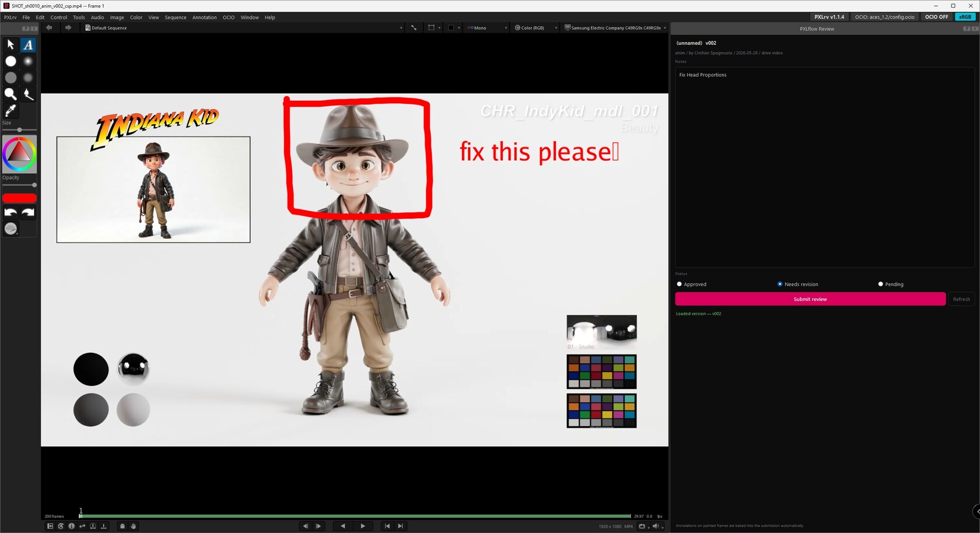Set the out point marker
980x533 pixels.
click(x=104, y=526)
